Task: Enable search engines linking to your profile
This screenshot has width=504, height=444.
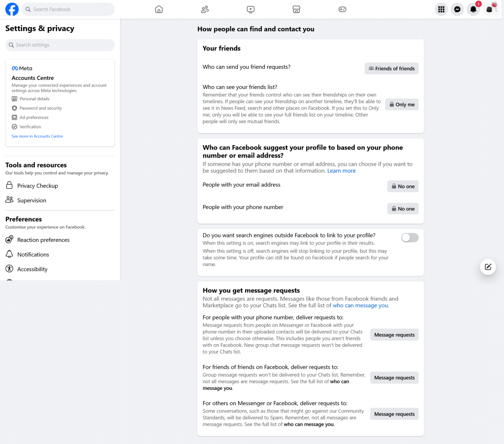Action: 409,237
